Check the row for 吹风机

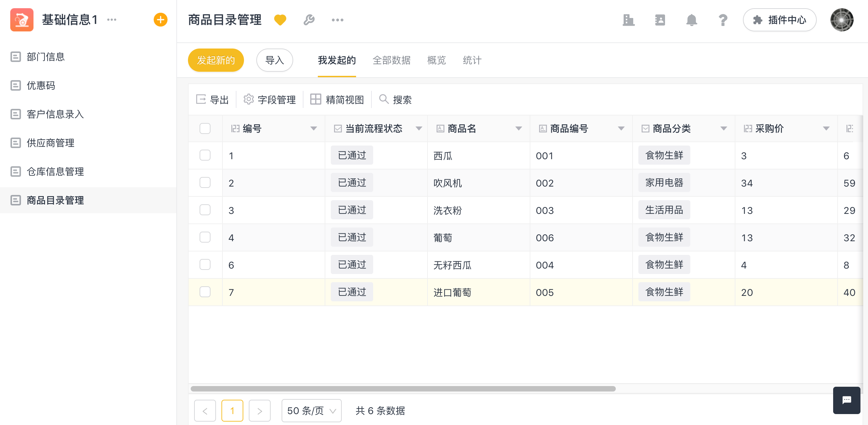205,183
